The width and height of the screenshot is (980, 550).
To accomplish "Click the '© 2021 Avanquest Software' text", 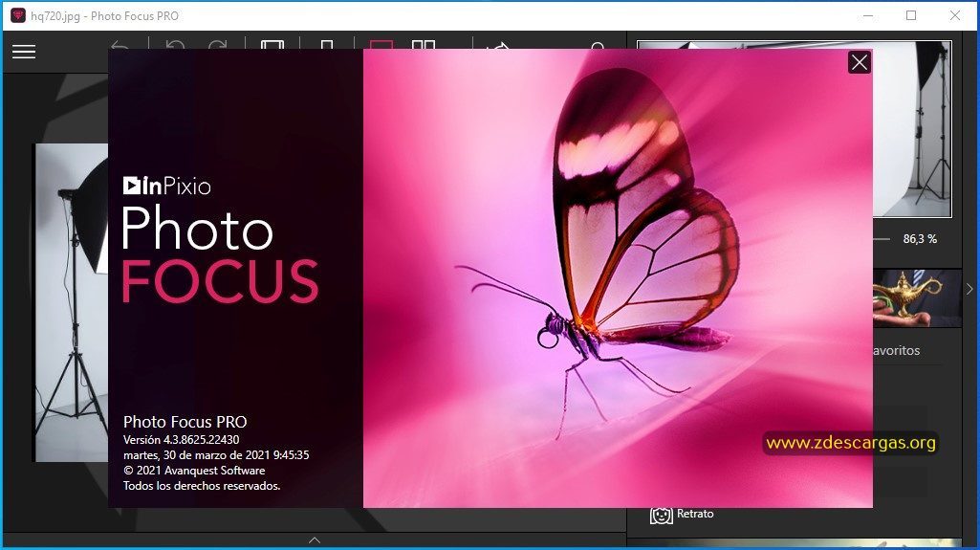I will pos(194,471).
